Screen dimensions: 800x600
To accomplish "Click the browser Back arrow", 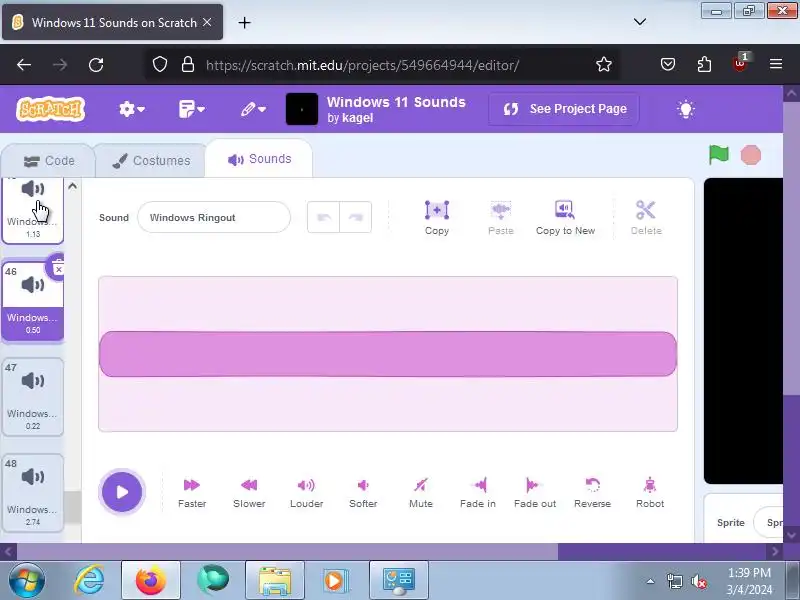I will (x=24, y=65).
